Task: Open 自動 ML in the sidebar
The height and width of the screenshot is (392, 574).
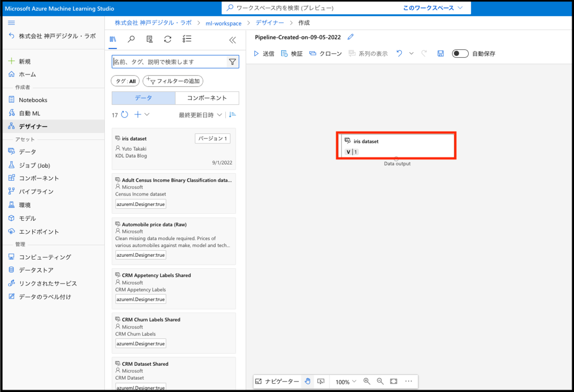Action: click(24, 113)
